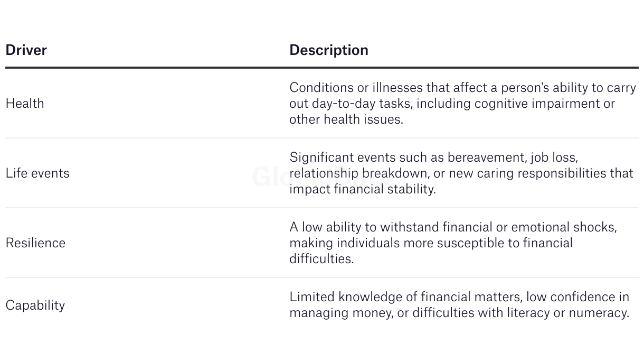Select the Life events row label

pos(37,173)
